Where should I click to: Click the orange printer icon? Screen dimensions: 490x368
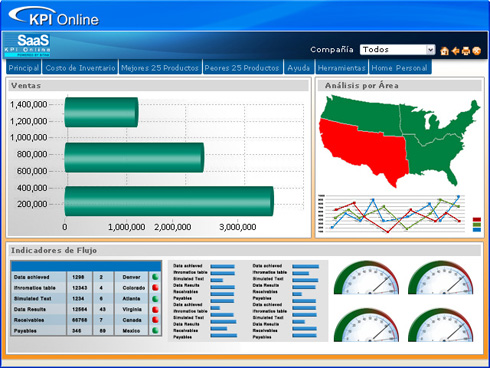pyautogui.click(x=466, y=51)
